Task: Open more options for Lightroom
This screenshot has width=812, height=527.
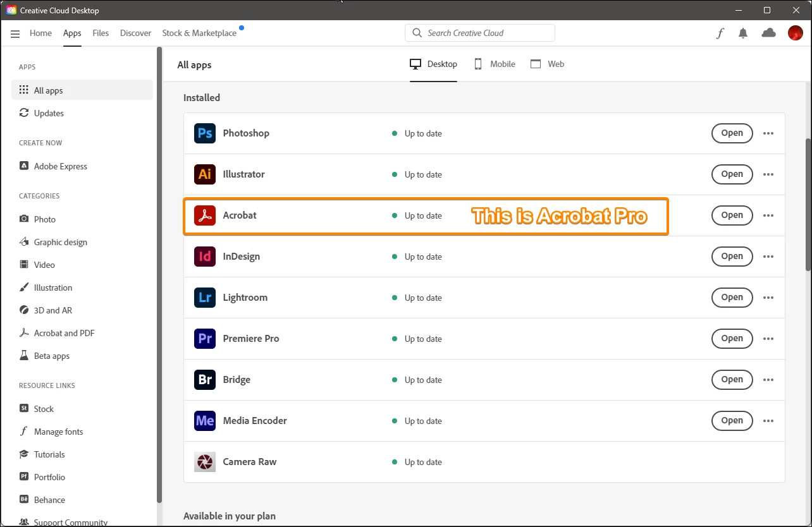Action: point(768,298)
